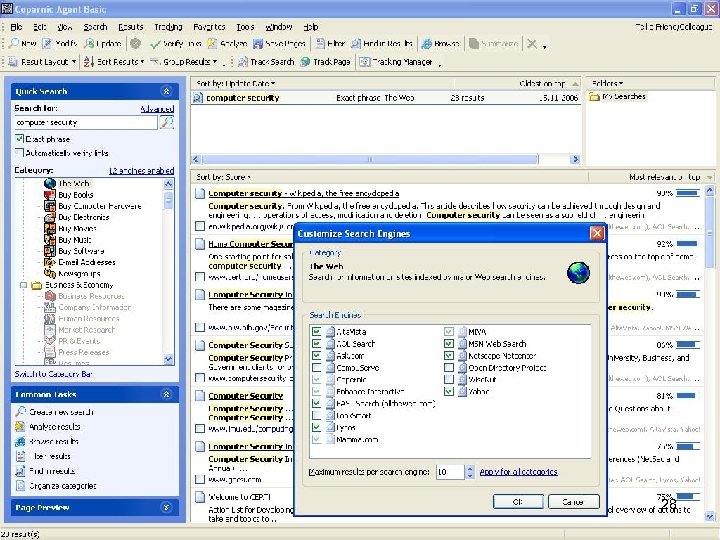Click the Create new search task icon
The width and height of the screenshot is (720, 540).
coord(21,413)
